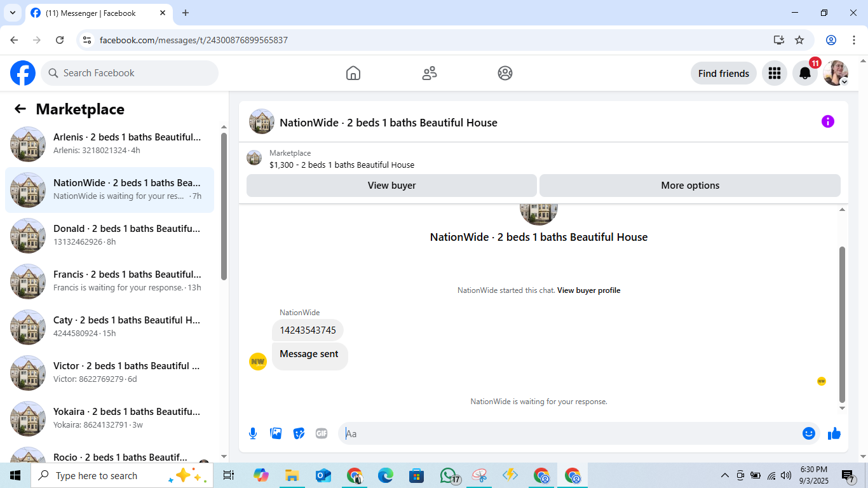Open the Arlenis chat conversation
Screen dimensions: 868x488
[109, 144]
